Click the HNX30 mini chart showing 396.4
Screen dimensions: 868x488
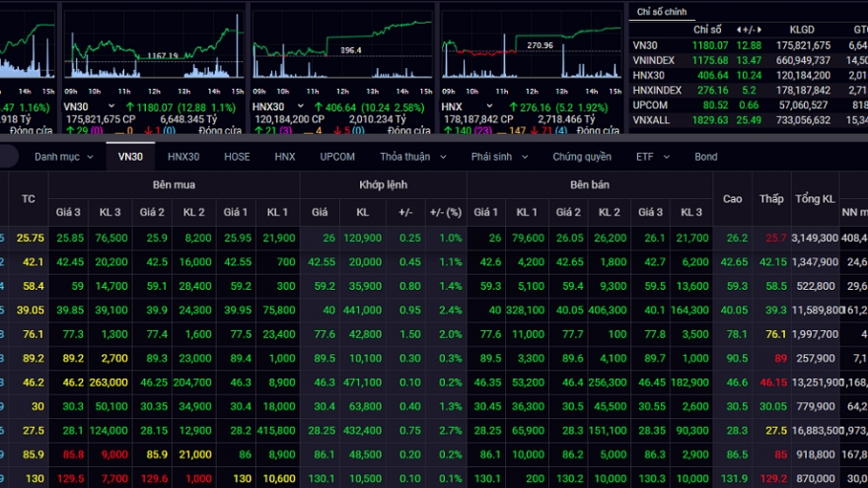tap(342, 47)
